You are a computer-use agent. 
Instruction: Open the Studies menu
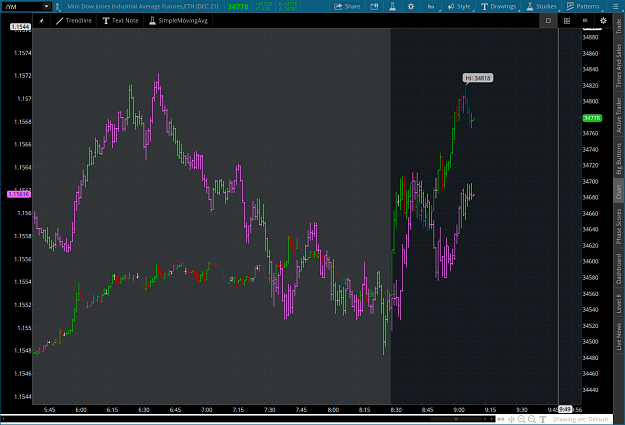[541, 6]
